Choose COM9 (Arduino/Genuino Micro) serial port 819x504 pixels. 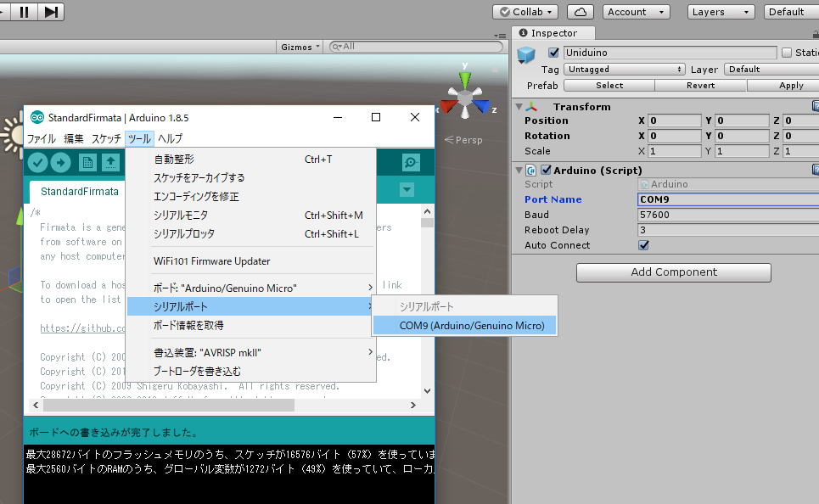point(464,325)
